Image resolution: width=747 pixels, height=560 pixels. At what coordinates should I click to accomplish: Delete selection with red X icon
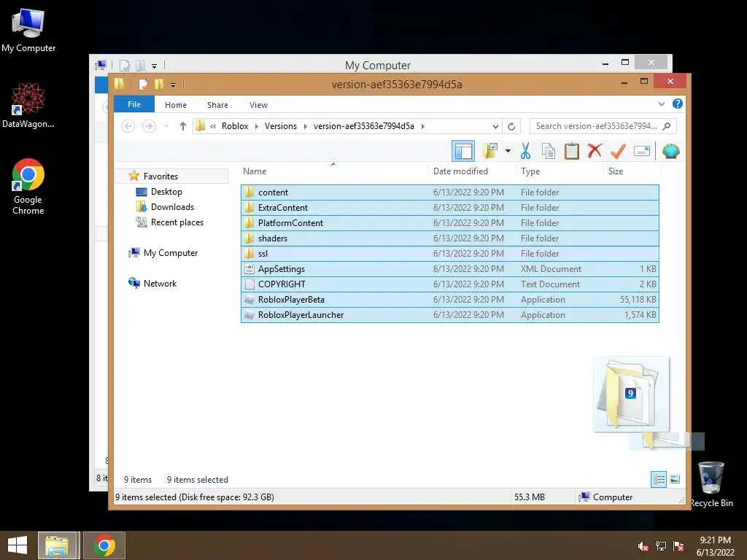(x=595, y=151)
